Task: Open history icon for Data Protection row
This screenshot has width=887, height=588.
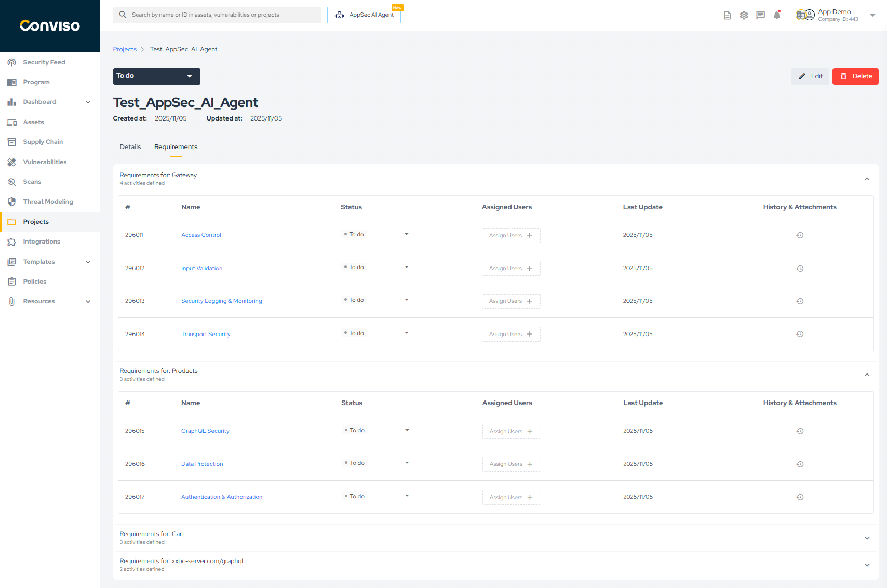Action: tap(800, 464)
